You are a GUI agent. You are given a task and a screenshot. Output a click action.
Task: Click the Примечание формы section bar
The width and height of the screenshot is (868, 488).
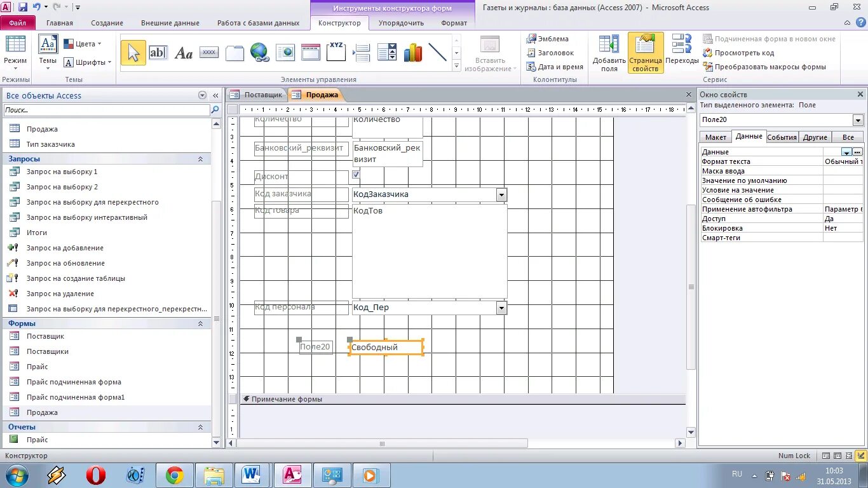463,399
